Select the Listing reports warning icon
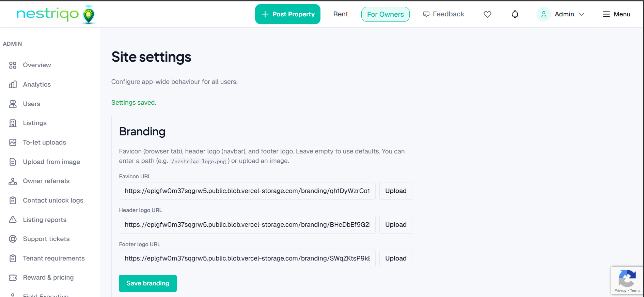 pyautogui.click(x=13, y=220)
